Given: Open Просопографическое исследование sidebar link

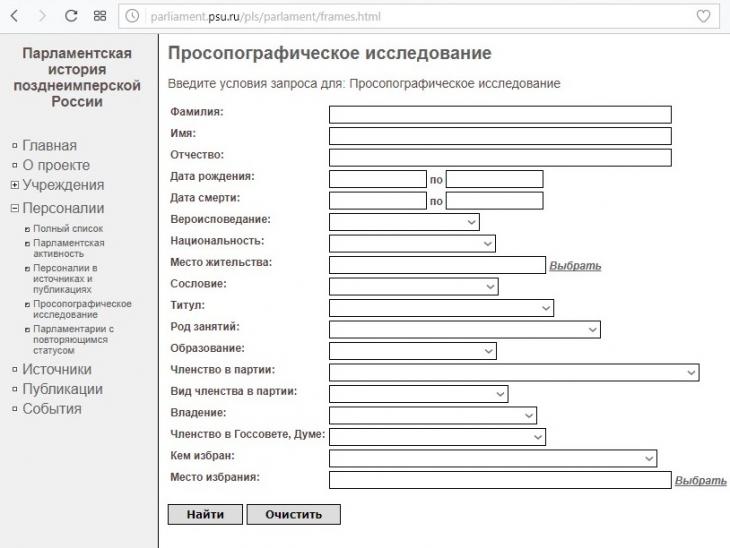Looking at the screenshot, I should point(82,309).
